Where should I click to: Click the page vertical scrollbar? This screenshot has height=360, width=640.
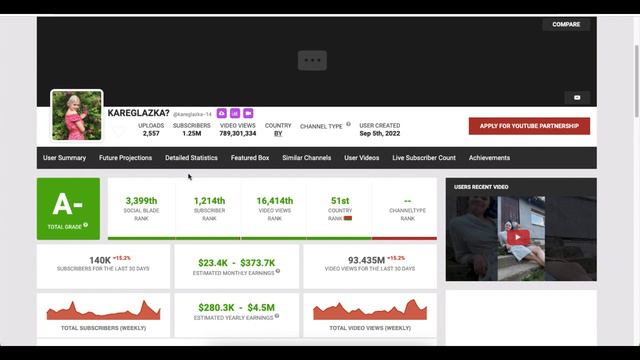pos(637,82)
